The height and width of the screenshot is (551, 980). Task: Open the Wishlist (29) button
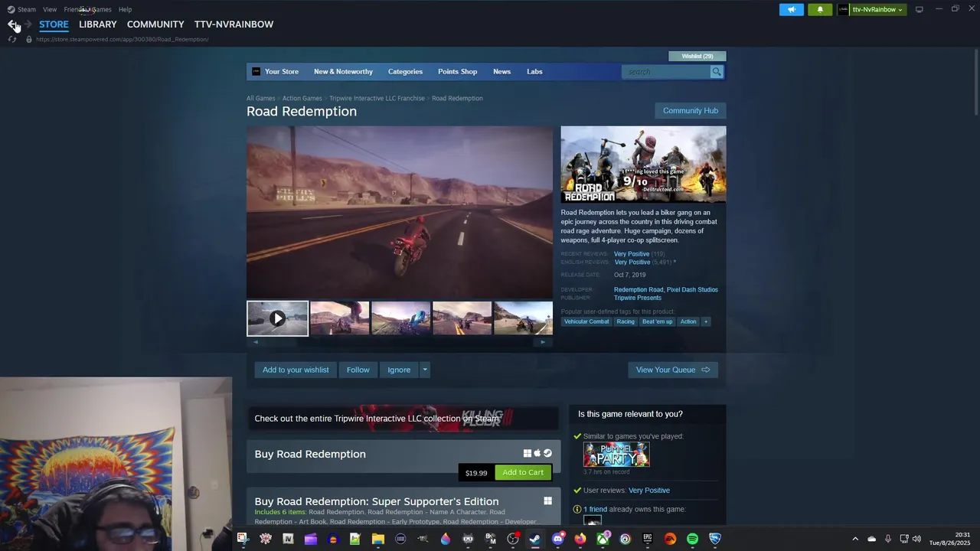[697, 56]
